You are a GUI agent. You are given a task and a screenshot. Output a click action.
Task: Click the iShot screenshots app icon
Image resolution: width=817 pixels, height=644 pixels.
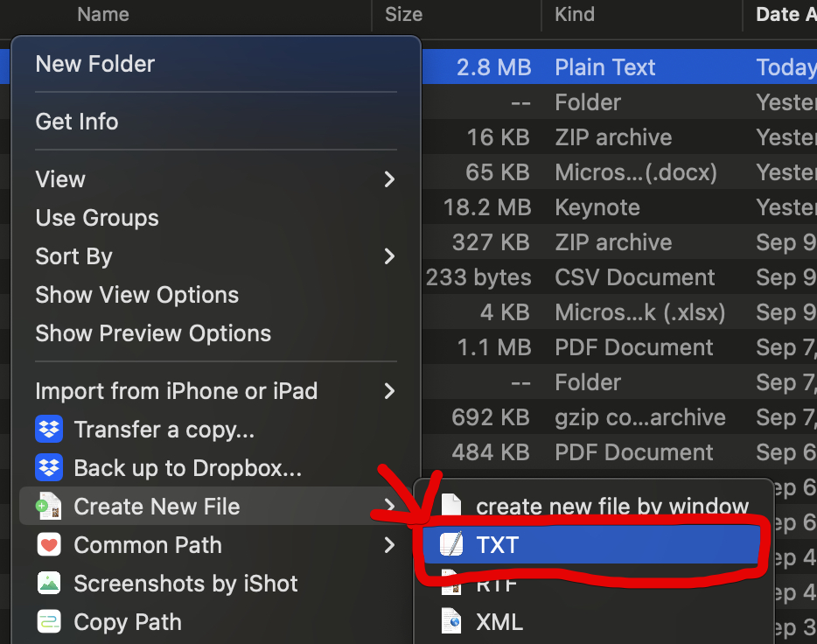[x=49, y=583]
